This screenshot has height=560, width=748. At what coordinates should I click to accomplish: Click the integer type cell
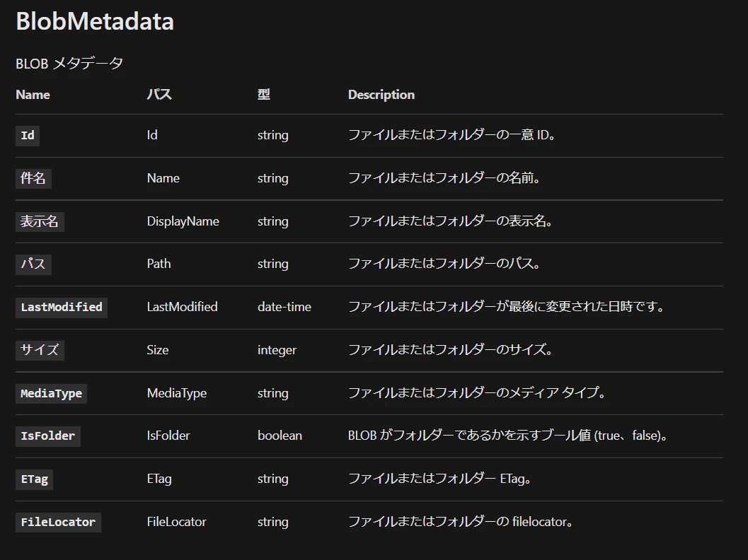[277, 350]
